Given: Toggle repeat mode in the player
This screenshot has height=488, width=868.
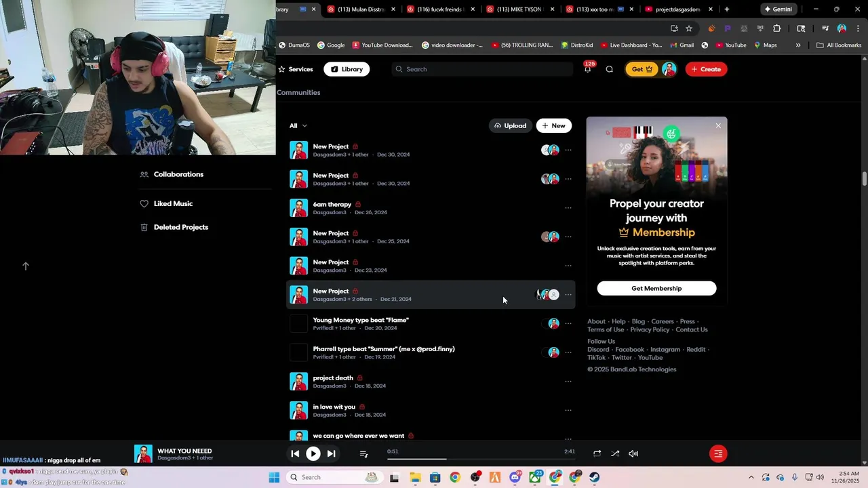Looking at the screenshot, I should coord(597,453).
